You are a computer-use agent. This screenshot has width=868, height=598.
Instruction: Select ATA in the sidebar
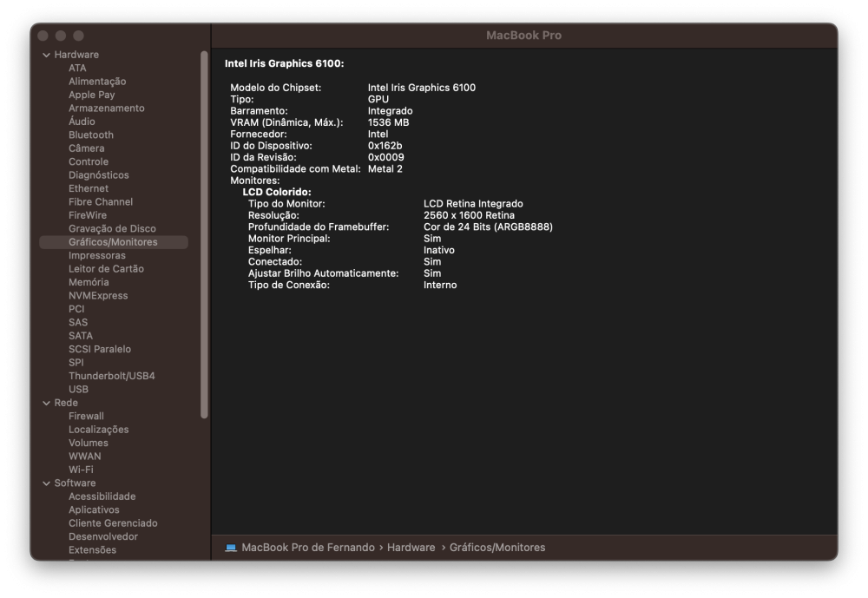point(77,68)
